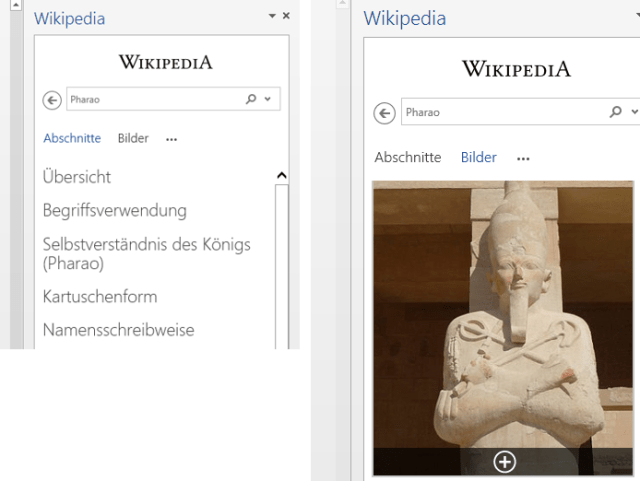The height and width of the screenshot is (481, 640).
Task: Open the Übersicht section
Action: tap(77, 177)
